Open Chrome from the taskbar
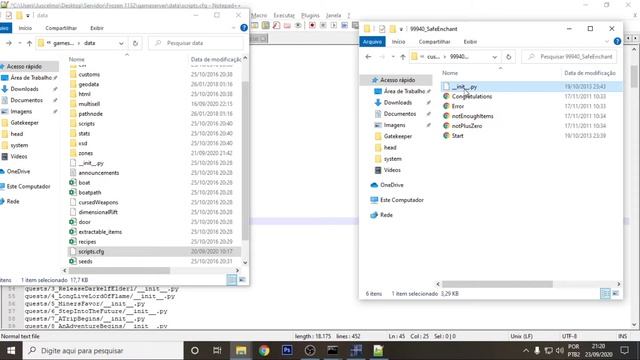Screen dimensions: 640x360 point(264,351)
